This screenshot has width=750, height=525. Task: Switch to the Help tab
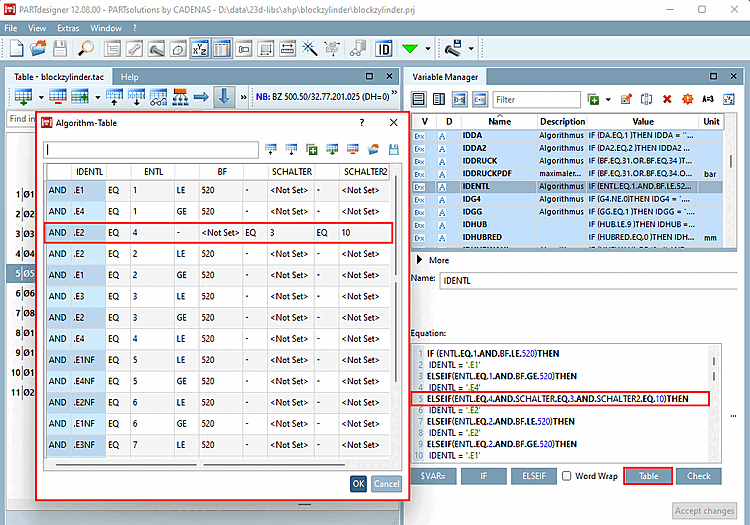[130, 76]
